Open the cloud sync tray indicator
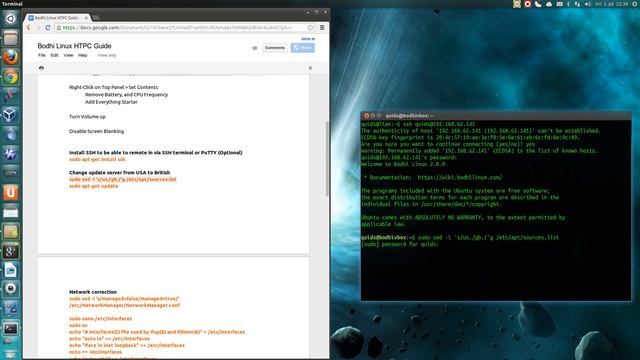640x360 pixels. tap(549, 4)
